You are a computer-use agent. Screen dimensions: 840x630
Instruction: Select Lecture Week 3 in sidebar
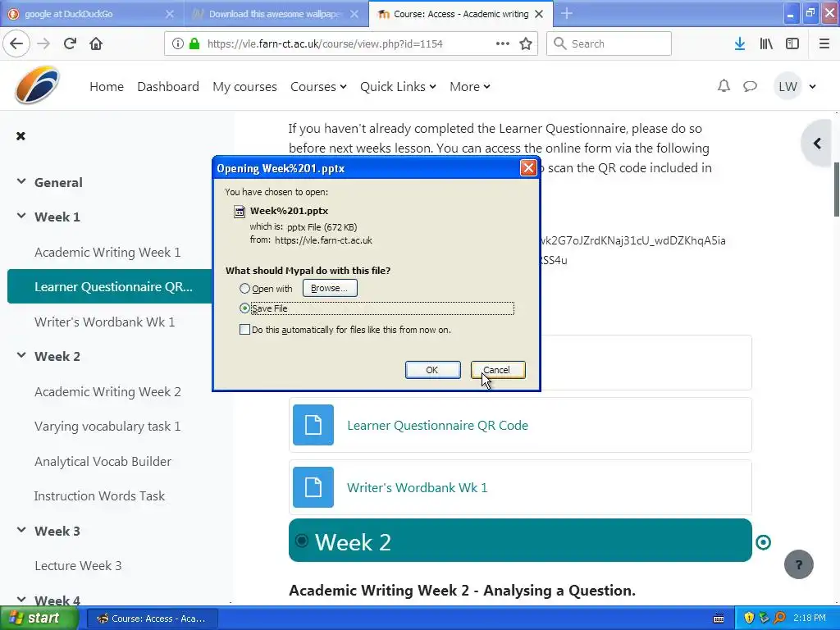(78, 566)
